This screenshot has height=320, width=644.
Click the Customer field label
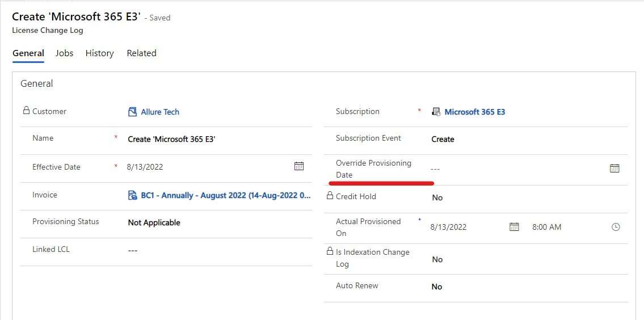tap(49, 111)
